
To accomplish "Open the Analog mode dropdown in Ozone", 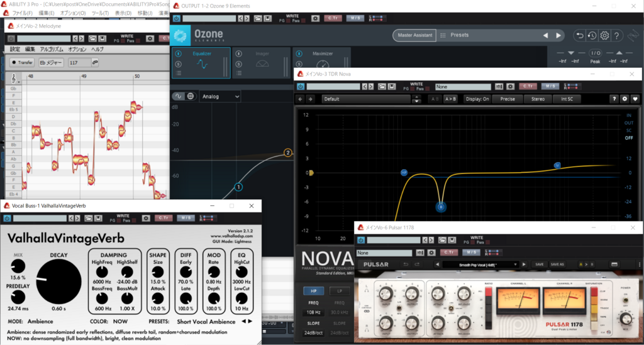I will point(219,97).
